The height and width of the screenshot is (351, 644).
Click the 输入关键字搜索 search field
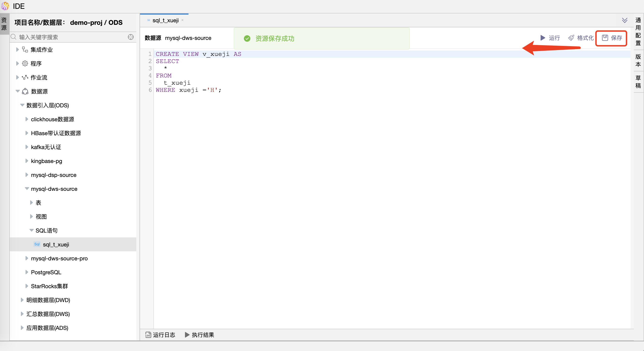pos(63,37)
